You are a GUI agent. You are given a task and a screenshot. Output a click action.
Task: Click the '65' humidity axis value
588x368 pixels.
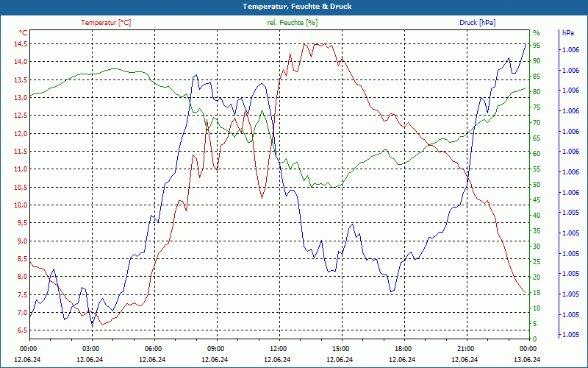537,138
